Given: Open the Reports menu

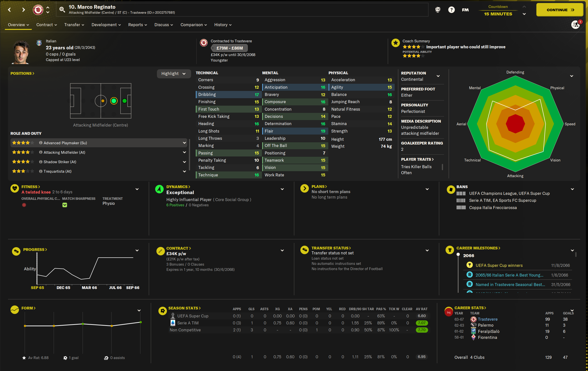Looking at the screenshot, I should pos(138,25).
